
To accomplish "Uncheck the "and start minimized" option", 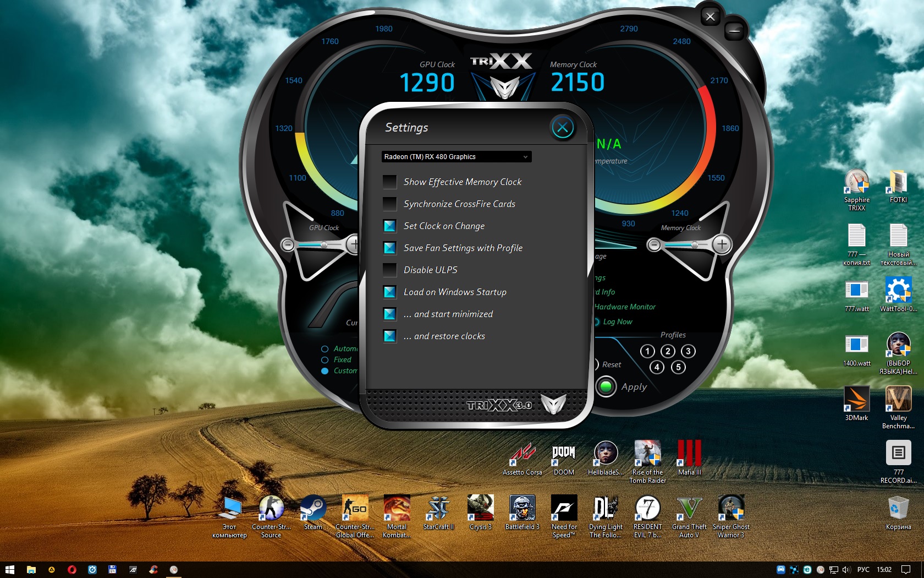I will coord(389,314).
